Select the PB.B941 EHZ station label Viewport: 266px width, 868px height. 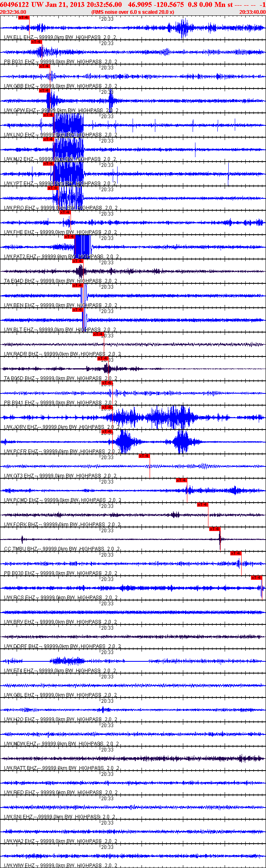19,403
